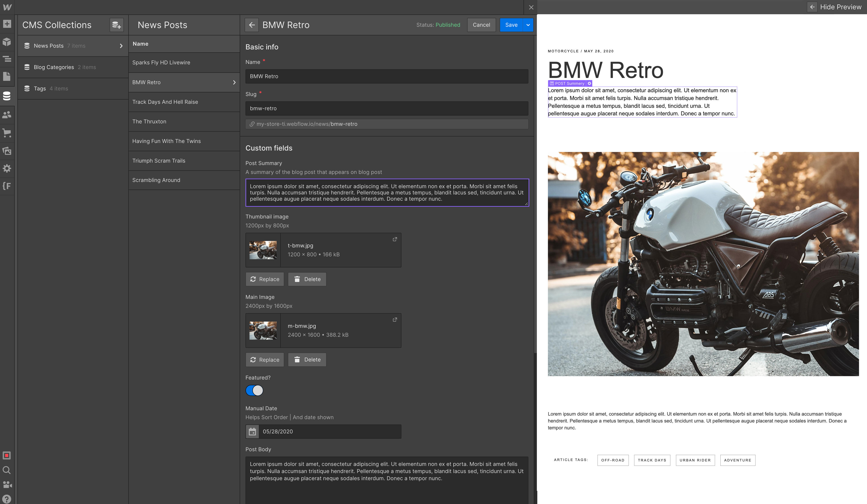Open the Add elements panel
The height and width of the screenshot is (504, 867).
[x=7, y=24]
